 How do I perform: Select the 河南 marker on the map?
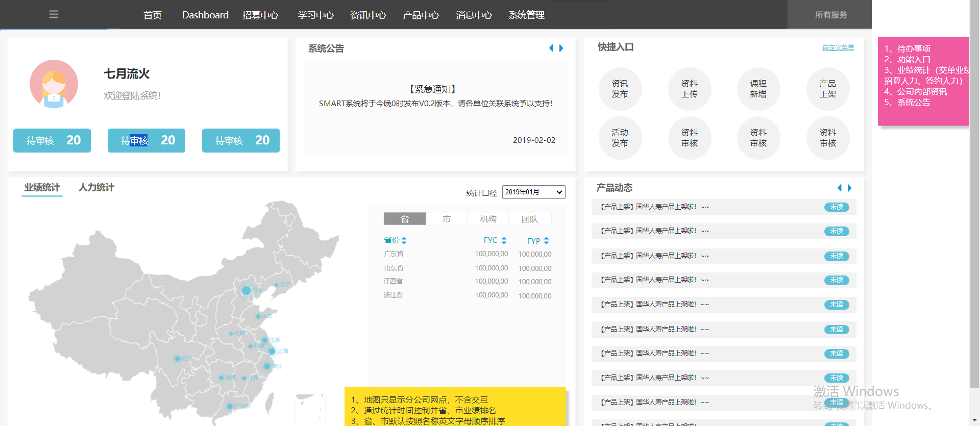pyautogui.click(x=231, y=333)
